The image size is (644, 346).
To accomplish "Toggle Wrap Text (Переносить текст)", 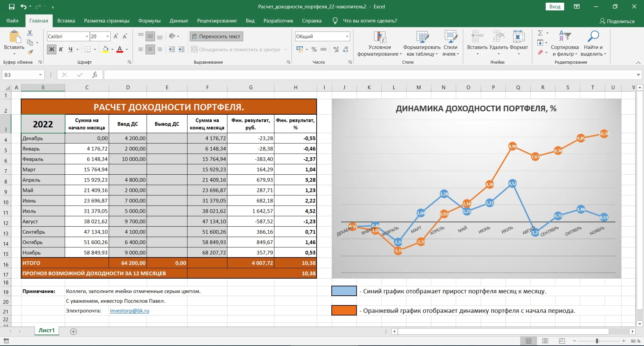I will (x=216, y=36).
